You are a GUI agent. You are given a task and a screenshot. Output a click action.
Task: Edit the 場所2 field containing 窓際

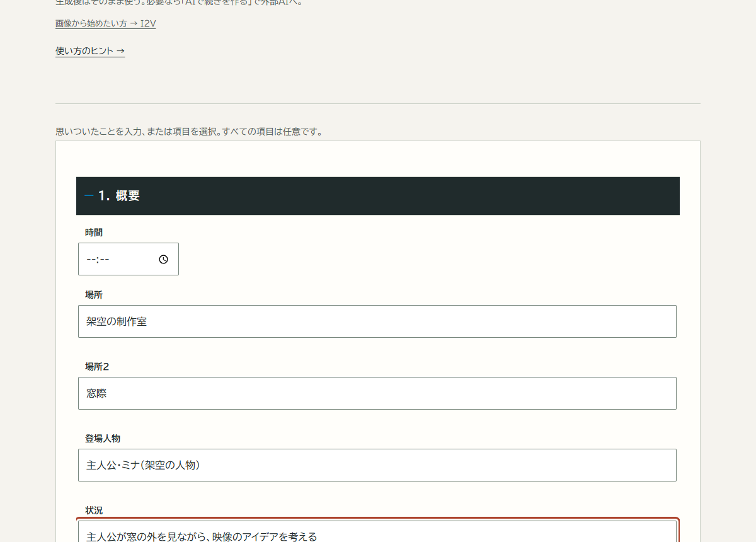377,393
